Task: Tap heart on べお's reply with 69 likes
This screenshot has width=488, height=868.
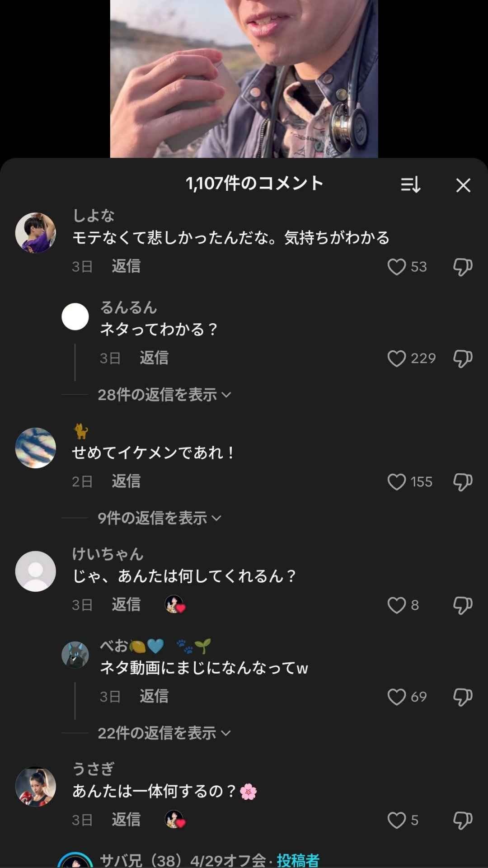Action: pyautogui.click(x=397, y=697)
